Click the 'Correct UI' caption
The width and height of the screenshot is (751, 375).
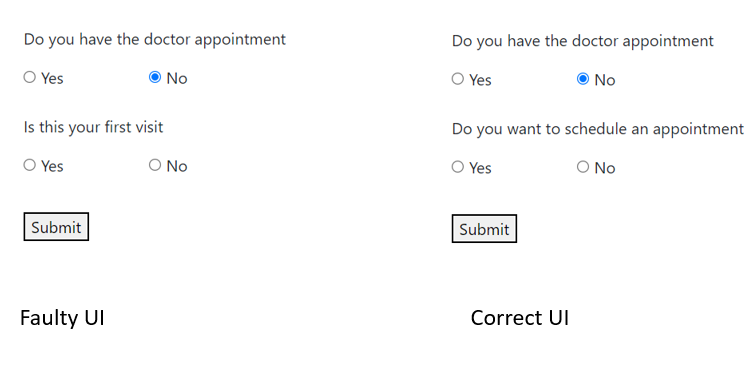pos(520,318)
